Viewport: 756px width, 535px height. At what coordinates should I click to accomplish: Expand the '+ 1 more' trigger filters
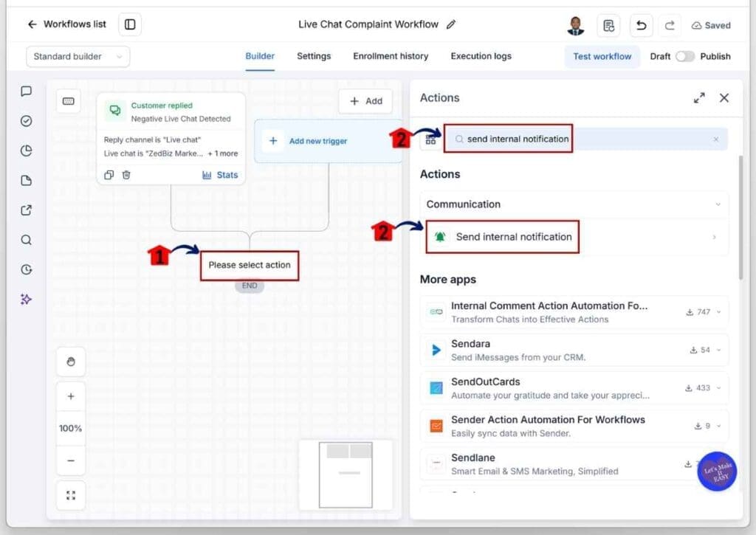pos(223,153)
